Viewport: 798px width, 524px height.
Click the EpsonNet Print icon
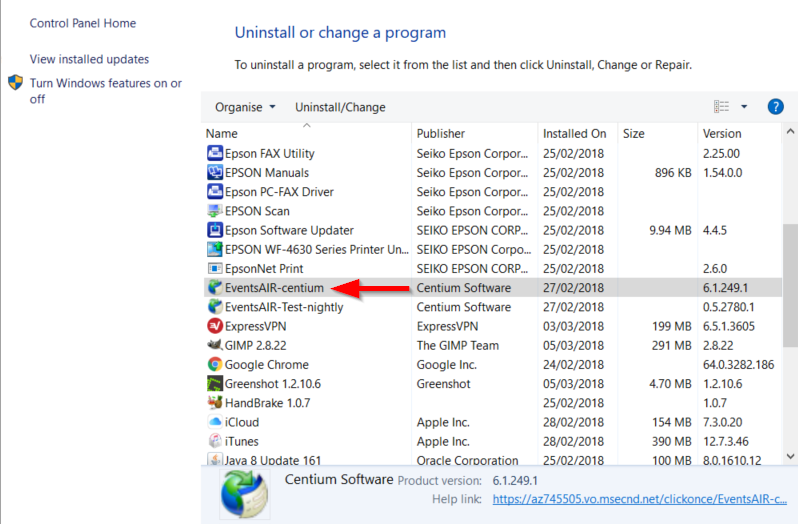pyautogui.click(x=215, y=269)
